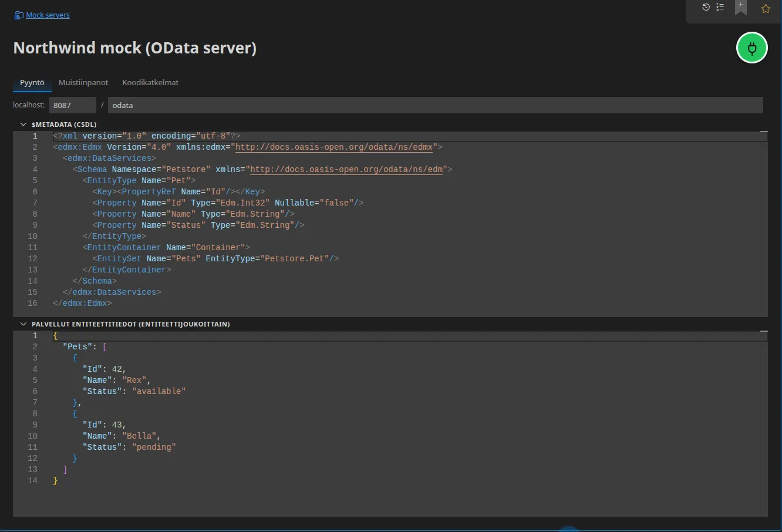782x532 pixels.
Task: Click the port field showing 8087
Action: 72,105
